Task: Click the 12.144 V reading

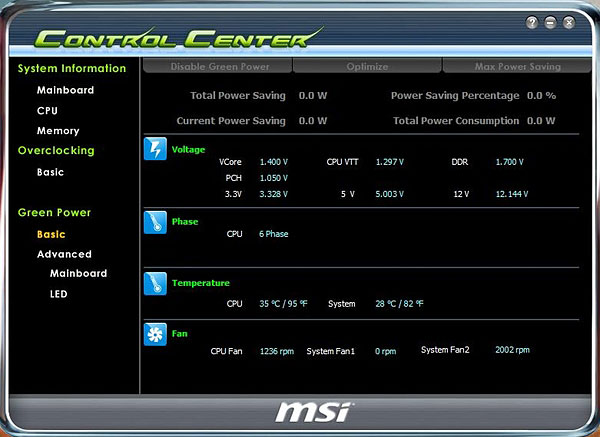Action: [x=512, y=194]
